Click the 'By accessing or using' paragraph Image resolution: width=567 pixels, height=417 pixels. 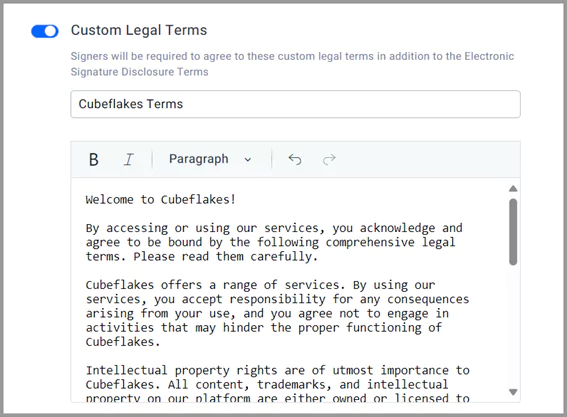(x=274, y=242)
